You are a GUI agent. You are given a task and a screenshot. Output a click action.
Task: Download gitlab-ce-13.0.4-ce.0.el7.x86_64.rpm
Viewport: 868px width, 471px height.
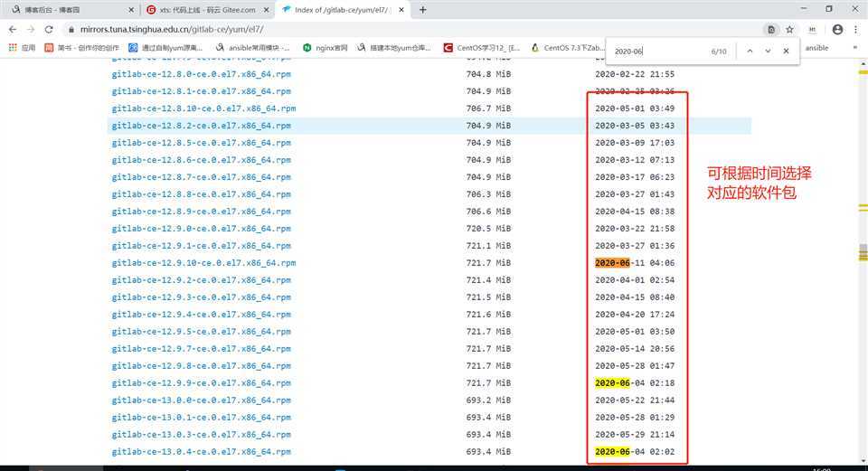(x=201, y=452)
